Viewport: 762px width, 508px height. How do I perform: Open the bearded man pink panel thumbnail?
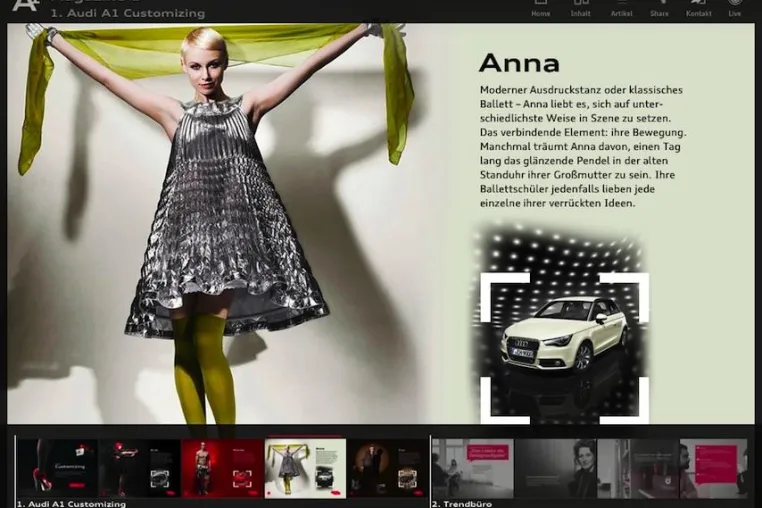click(x=713, y=468)
